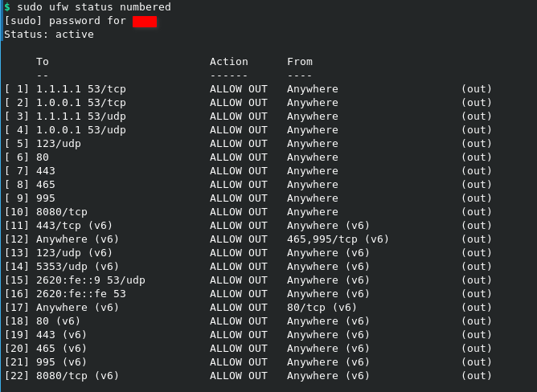The height and width of the screenshot is (392, 537).
Task: Click the 'Status: active' line
Action: point(48,35)
